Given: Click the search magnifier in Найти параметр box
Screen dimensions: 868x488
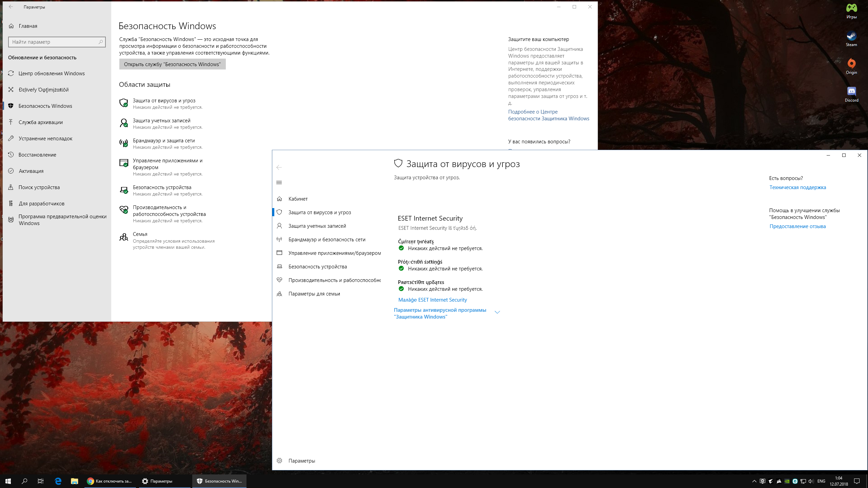Looking at the screenshot, I should 101,42.
